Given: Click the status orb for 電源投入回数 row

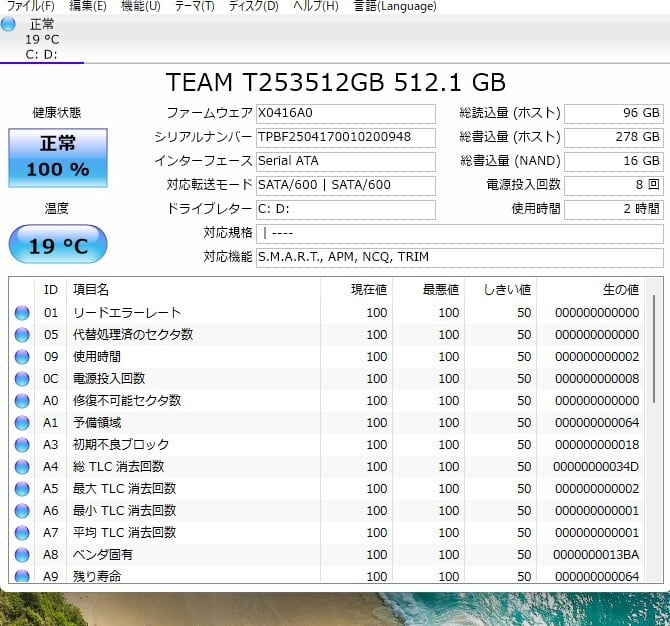Looking at the screenshot, I should tap(22, 379).
